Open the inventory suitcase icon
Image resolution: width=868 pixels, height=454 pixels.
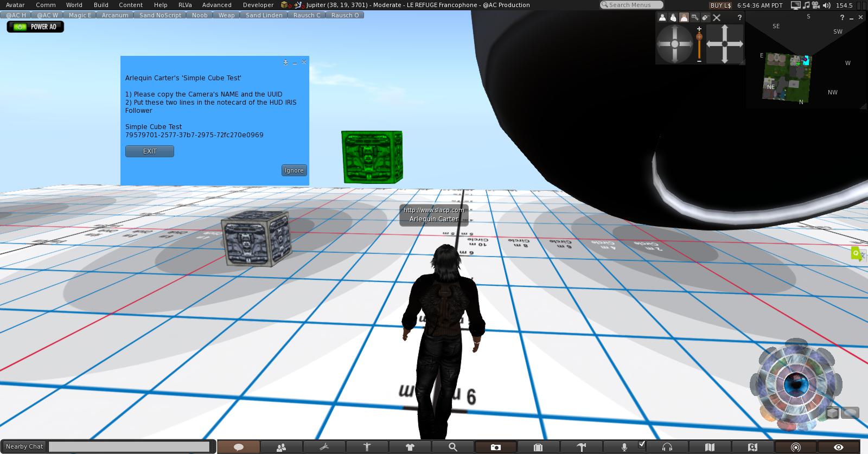[538, 447]
